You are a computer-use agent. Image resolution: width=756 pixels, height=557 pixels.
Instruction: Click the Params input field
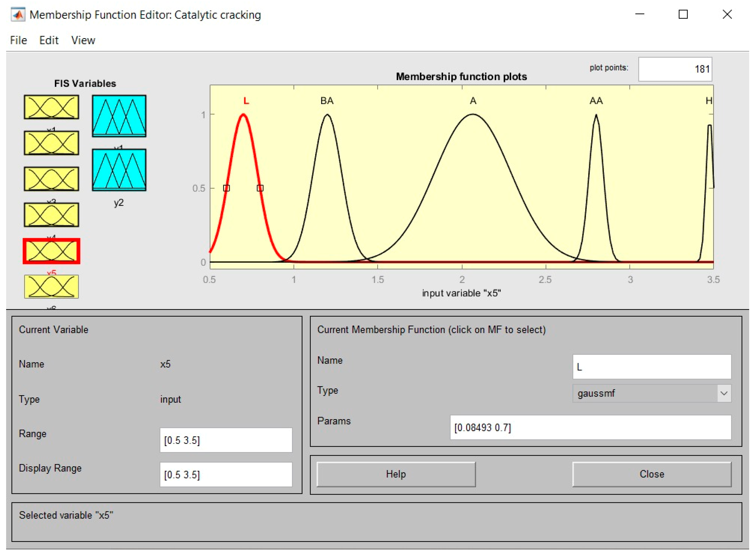point(590,427)
